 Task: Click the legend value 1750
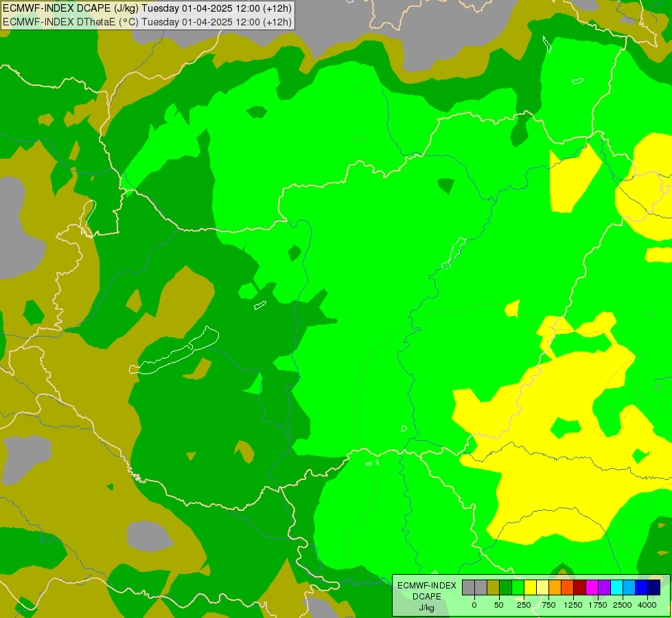tap(598, 605)
